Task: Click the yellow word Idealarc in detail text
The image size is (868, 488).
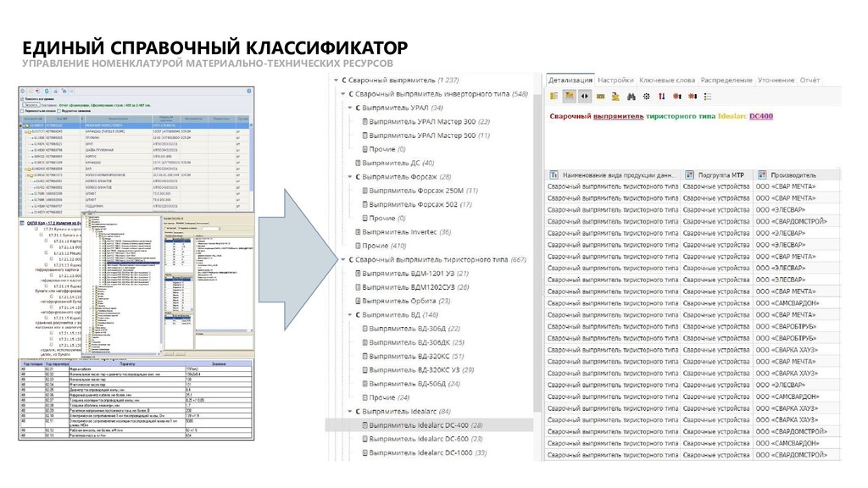Action: [x=732, y=116]
